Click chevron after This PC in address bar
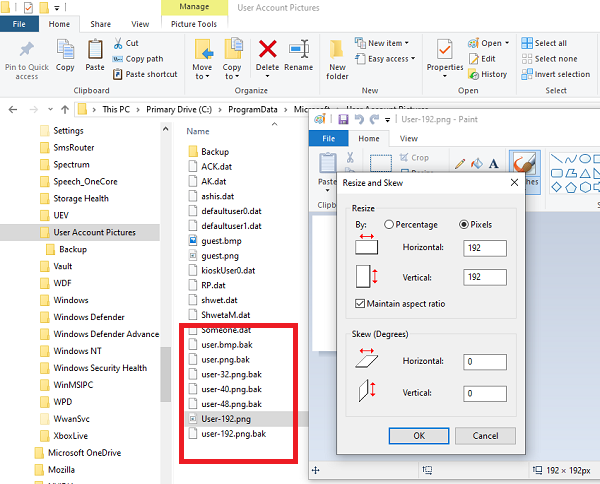The width and height of the screenshot is (600, 484). click(x=138, y=110)
